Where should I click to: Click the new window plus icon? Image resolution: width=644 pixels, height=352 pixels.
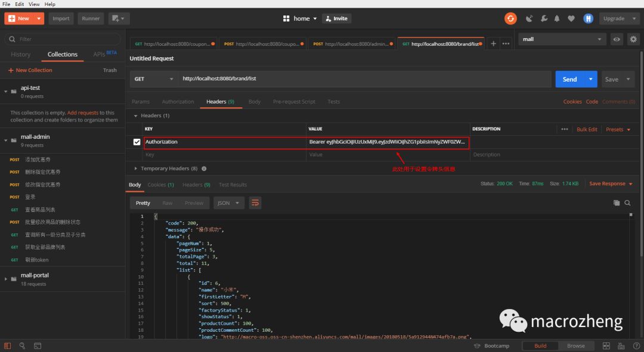point(119,18)
